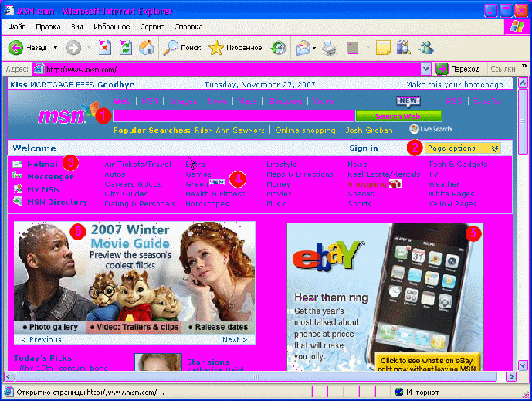Print the page with the printer icon
Image resolution: width=532 pixels, height=401 pixels.
(x=329, y=48)
